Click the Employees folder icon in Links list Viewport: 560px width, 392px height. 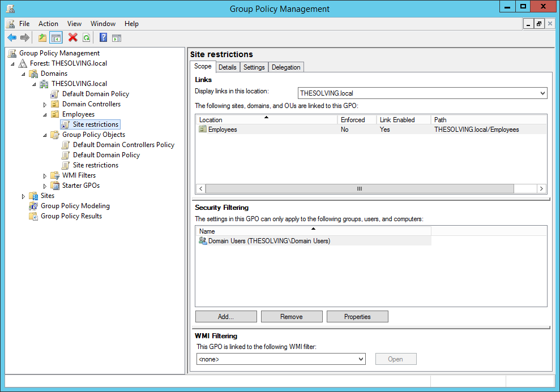203,129
